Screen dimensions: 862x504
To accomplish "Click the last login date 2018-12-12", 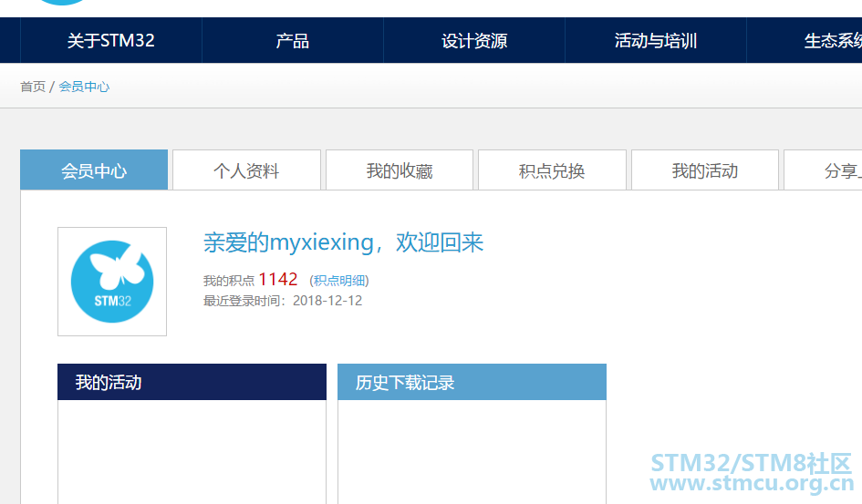I will (327, 301).
